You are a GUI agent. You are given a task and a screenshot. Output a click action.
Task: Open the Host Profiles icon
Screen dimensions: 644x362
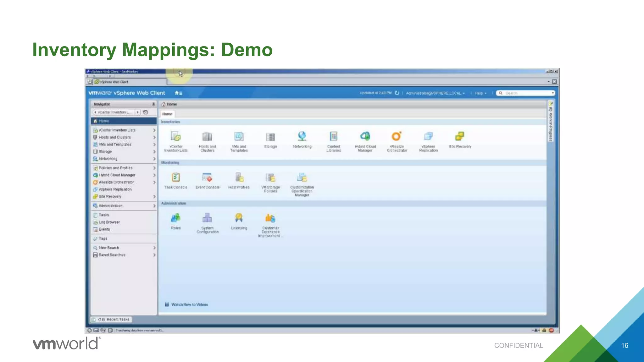[x=239, y=177]
